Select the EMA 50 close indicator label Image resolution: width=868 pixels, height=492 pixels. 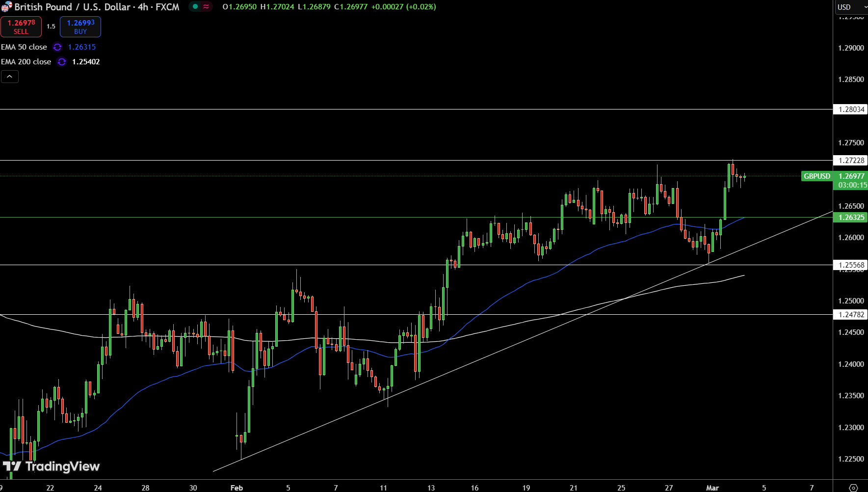pos(24,47)
